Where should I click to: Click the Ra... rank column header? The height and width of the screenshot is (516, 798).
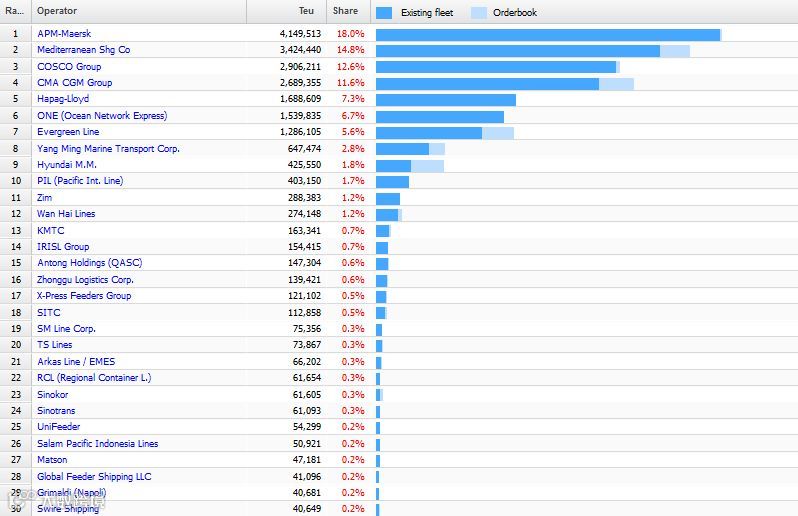pos(15,11)
